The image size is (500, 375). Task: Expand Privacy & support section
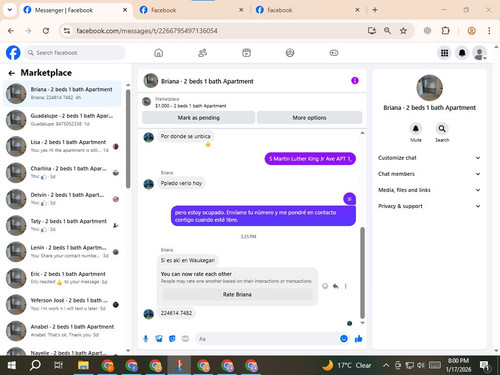(429, 206)
